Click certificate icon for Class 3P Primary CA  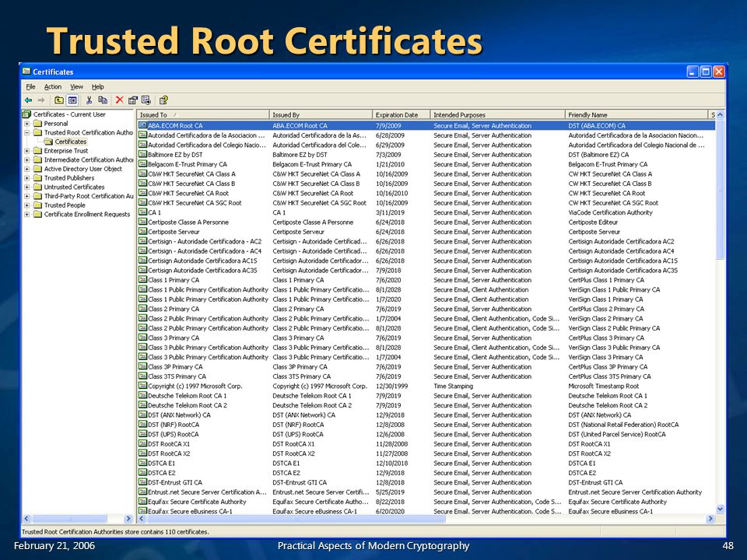coord(142,366)
